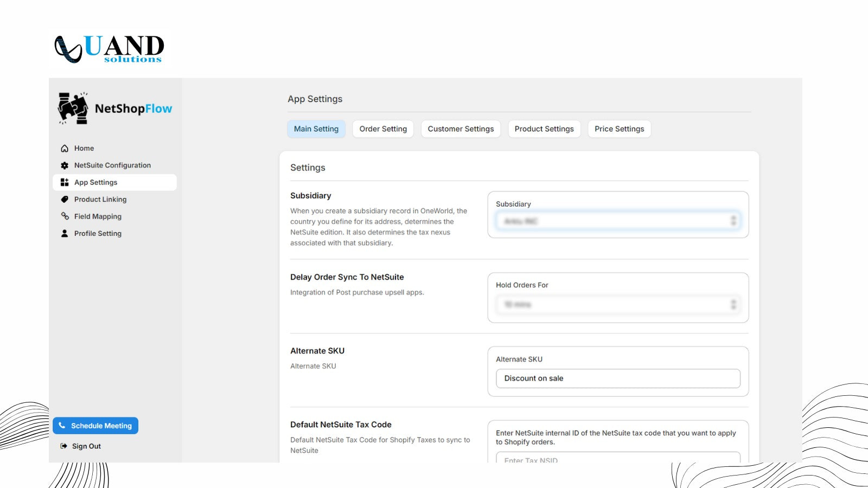Screen dimensions: 868x488
Task: Open the Hold Orders For dropdown
Action: click(618, 304)
